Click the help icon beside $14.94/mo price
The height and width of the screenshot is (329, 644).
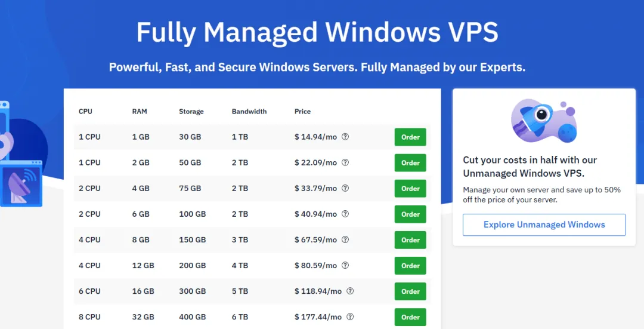point(345,137)
